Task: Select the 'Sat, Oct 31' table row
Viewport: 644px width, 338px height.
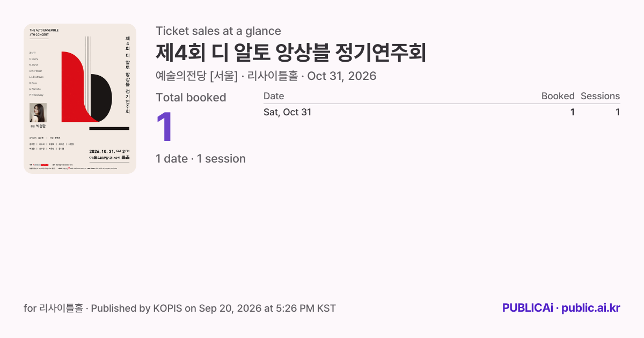Action: (x=442, y=112)
